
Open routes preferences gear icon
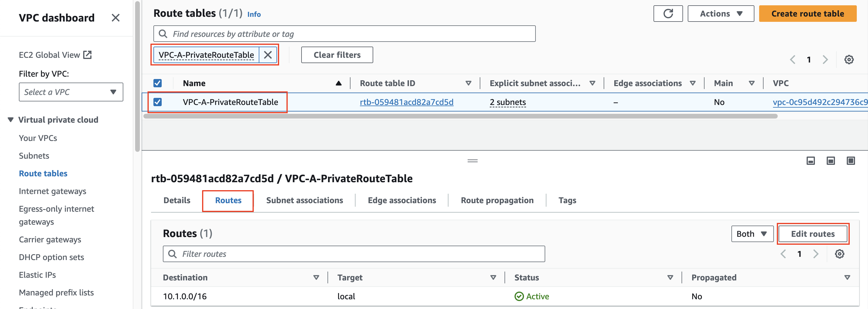click(839, 254)
